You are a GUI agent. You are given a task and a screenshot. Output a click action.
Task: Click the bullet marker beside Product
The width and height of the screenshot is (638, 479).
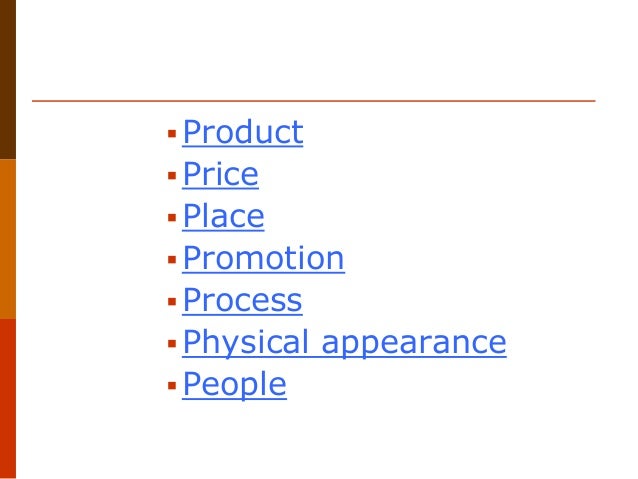pyautogui.click(x=172, y=134)
